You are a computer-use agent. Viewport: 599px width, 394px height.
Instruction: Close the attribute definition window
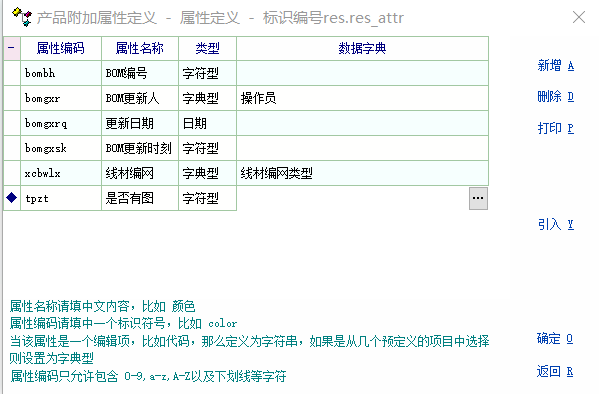[579, 17]
